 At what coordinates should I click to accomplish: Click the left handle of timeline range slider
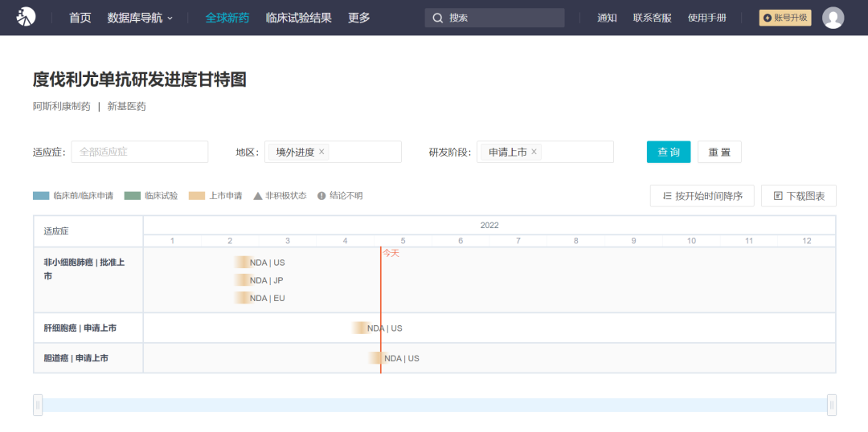pyautogui.click(x=38, y=405)
